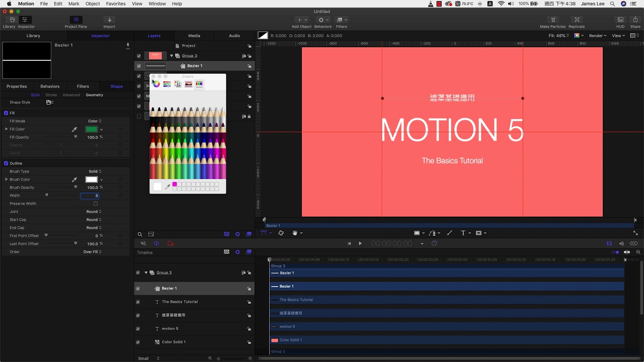The image size is (644, 362).
Task: Open the Object menu
Action: (93, 4)
